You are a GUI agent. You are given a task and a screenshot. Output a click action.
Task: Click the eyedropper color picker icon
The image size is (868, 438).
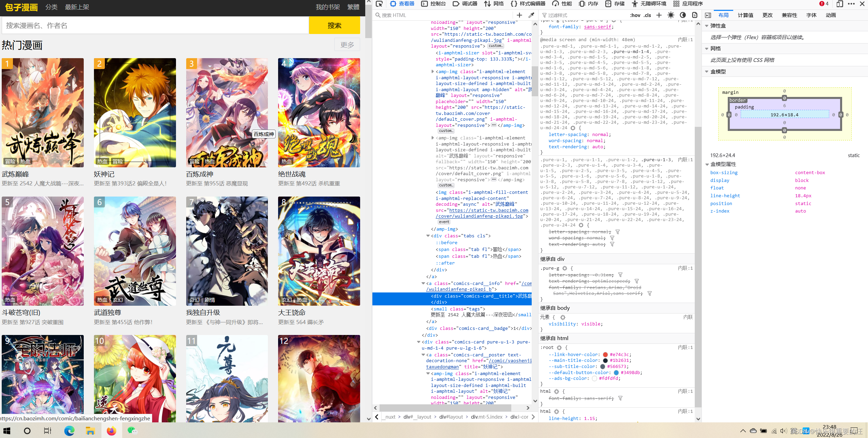click(x=531, y=15)
